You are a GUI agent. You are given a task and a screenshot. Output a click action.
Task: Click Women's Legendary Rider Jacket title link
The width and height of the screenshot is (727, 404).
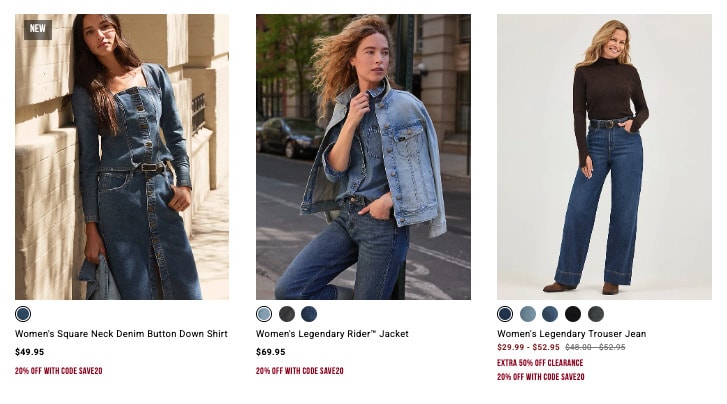[332, 333]
